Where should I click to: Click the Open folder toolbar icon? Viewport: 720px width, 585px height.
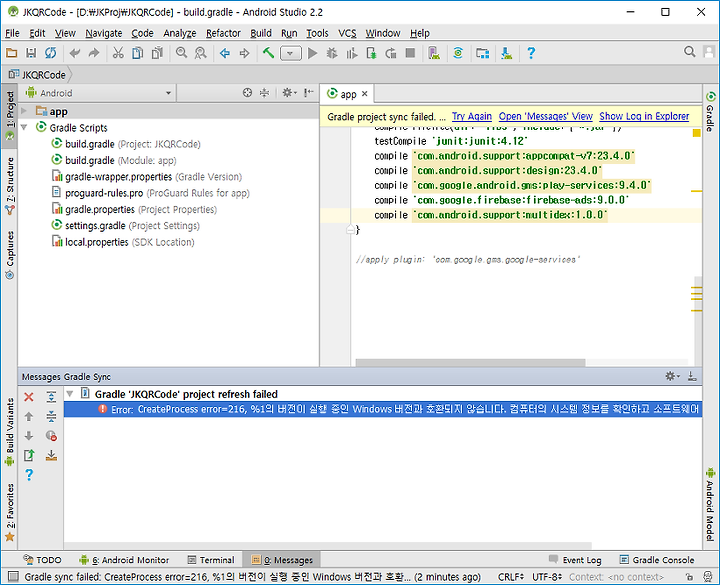pyautogui.click(x=11, y=53)
